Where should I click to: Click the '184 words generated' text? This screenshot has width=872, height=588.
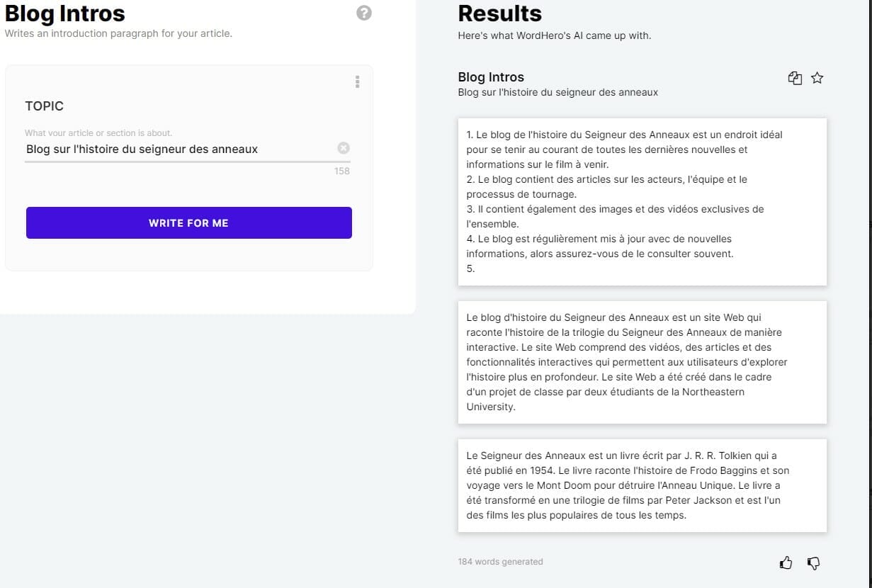pyautogui.click(x=500, y=562)
